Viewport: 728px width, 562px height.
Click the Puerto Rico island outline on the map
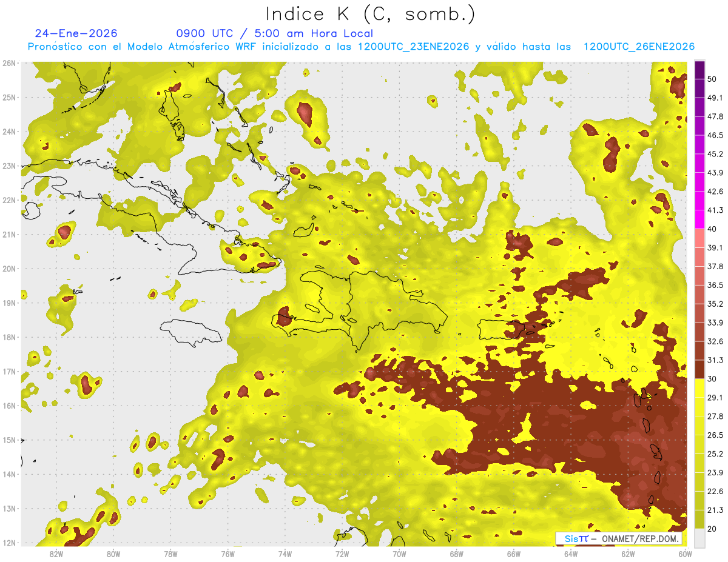click(503, 329)
